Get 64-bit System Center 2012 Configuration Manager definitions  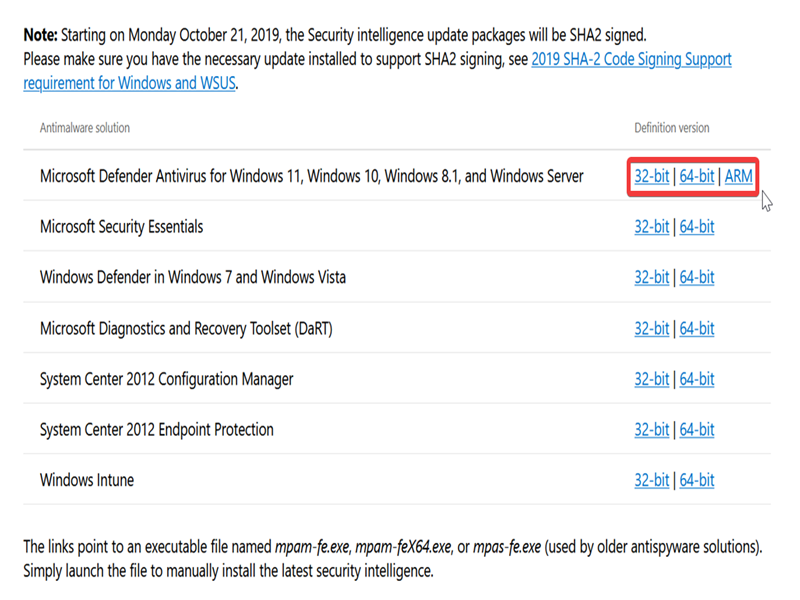pos(696,379)
